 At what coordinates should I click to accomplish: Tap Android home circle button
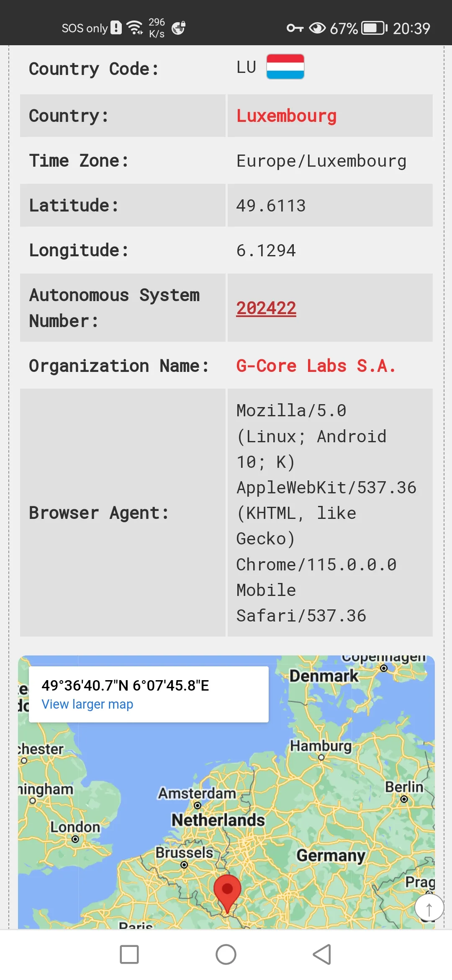click(226, 954)
